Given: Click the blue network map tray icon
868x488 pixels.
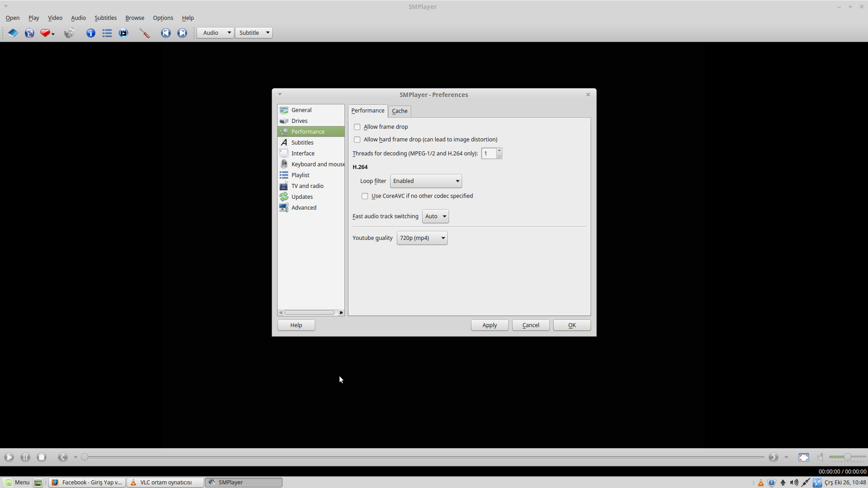Looking at the screenshot, I should tap(817, 483).
